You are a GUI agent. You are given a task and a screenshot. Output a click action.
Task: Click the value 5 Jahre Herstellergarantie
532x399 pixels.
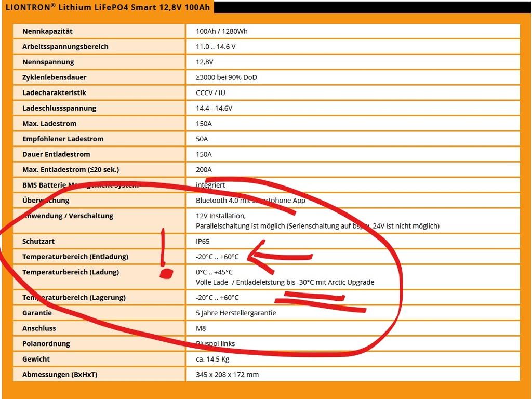[236, 313]
